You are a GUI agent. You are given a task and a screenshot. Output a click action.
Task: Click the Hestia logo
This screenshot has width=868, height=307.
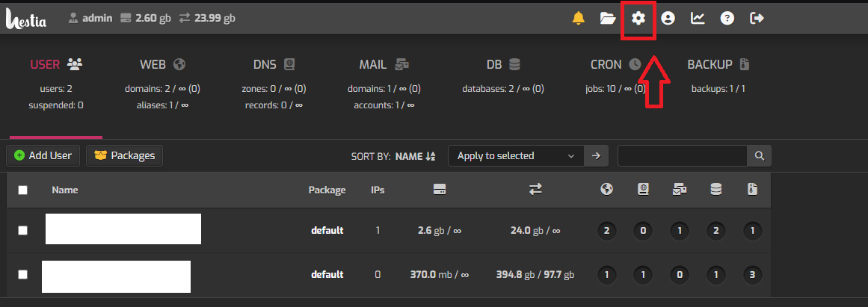26,18
